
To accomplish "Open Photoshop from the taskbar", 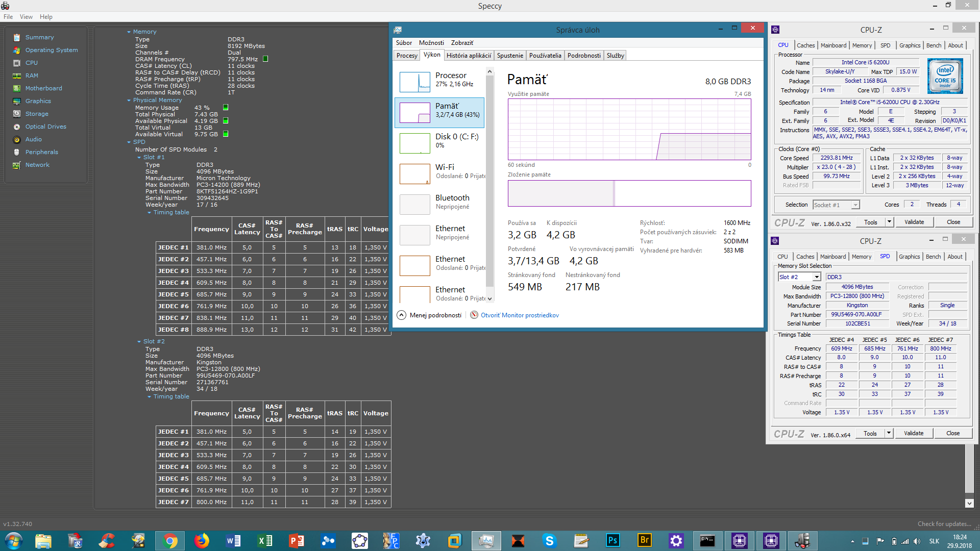I will pyautogui.click(x=613, y=540).
